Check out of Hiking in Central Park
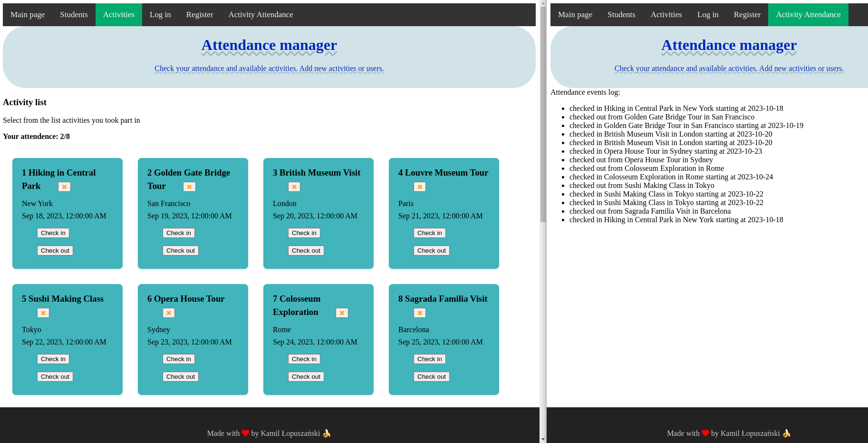This screenshot has height=443, width=868. pos(55,251)
